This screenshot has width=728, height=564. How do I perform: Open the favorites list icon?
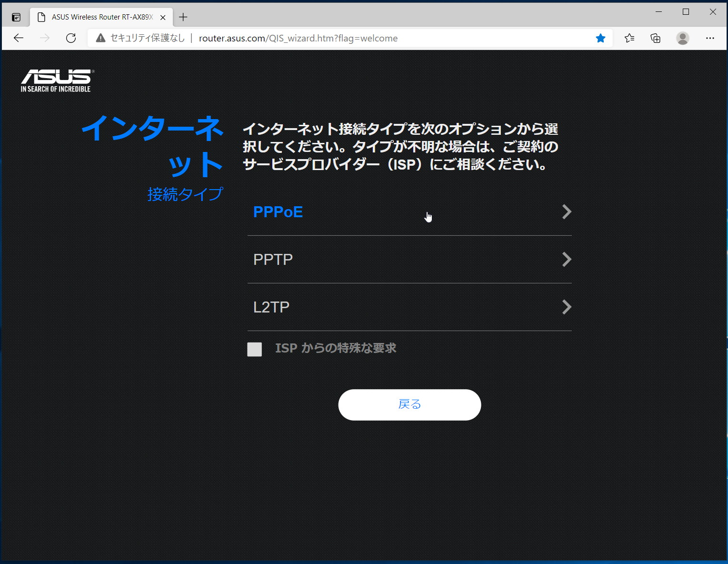629,38
